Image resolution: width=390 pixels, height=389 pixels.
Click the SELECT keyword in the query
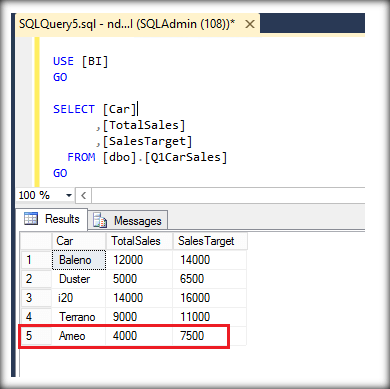[x=74, y=109]
